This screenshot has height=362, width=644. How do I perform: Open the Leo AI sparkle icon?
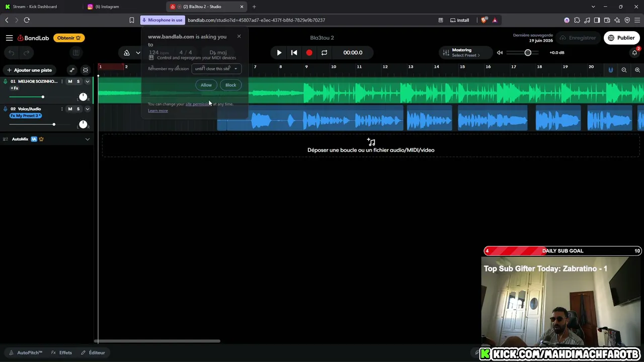tap(617, 20)
